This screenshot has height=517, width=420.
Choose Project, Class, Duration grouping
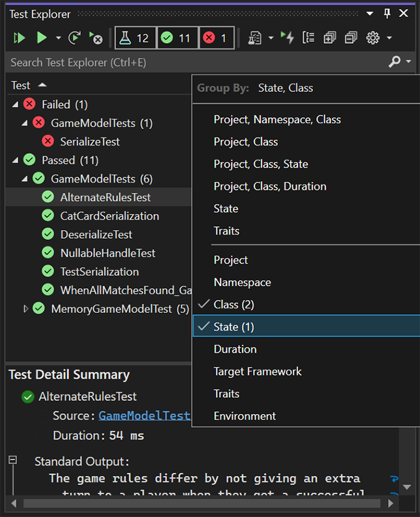(270, 186)
